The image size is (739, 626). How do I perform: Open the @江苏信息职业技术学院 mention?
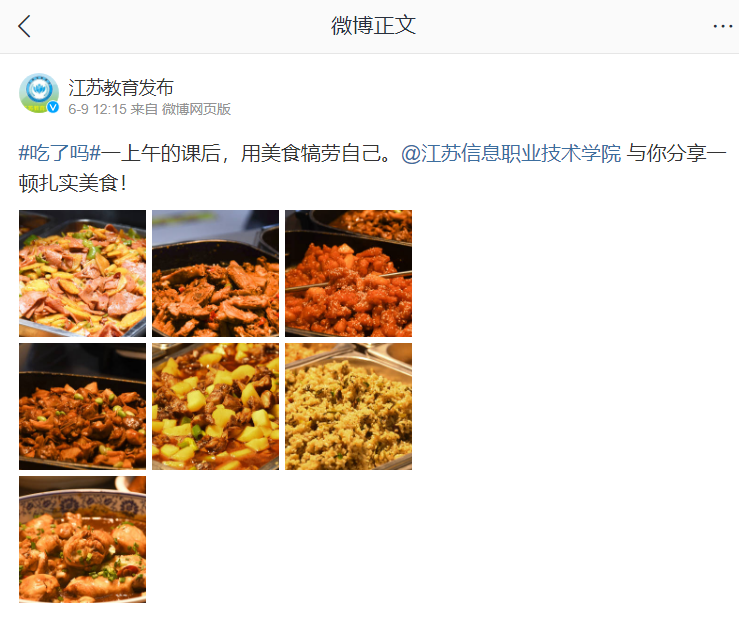coord(511,153)
